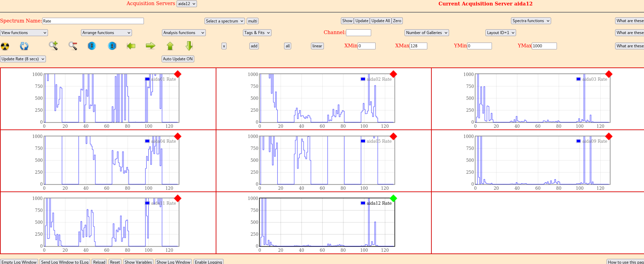Open the Analysis functions menu
The width and height of the screenshot is (644, 264).
point(184,33)
